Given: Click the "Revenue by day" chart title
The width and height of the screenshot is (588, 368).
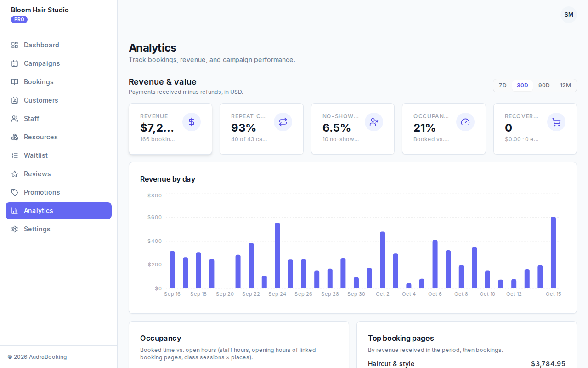Looking at the screenshot, I should [x=168, y=179].
